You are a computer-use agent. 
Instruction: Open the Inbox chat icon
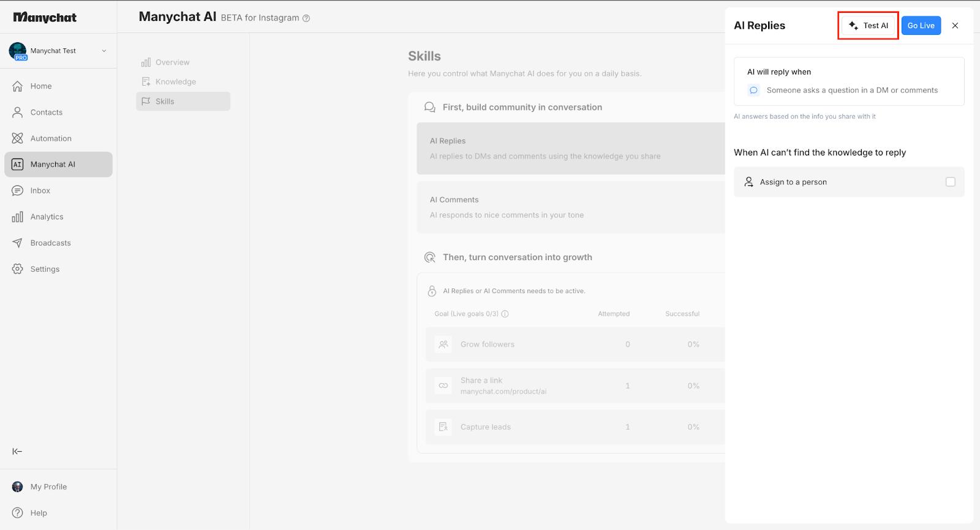click(x=18, y=191)
